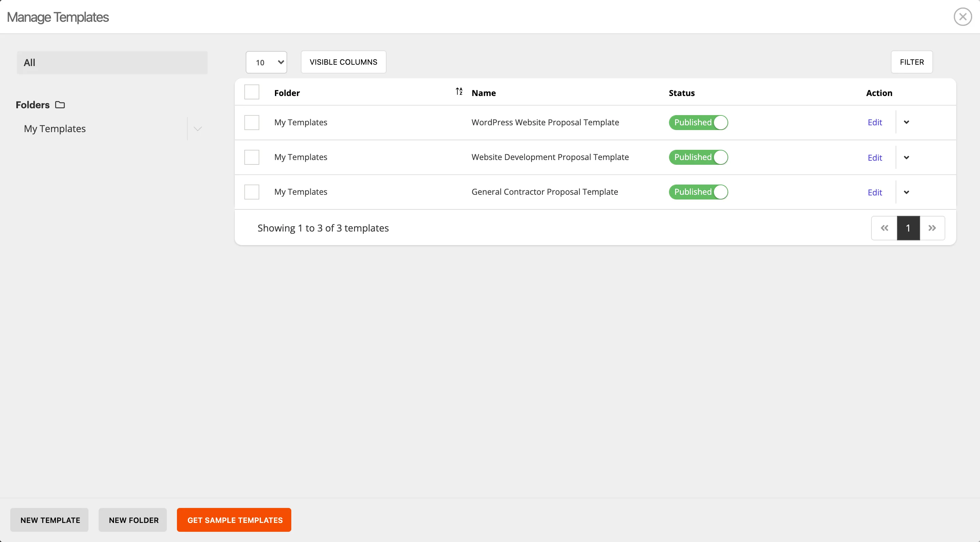Toggle Published status for General Contractor Proposal Template
The image size is (980, 542).
pyautogui.click(x=698, y=192)
